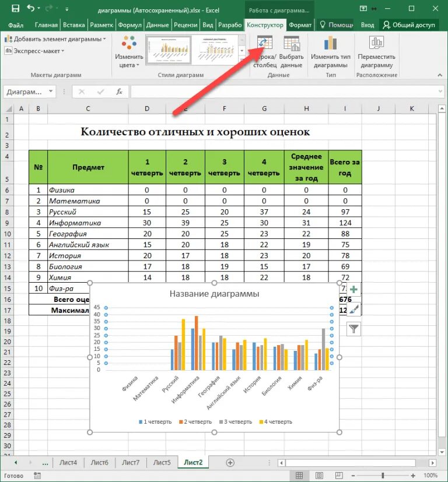Open the Name Box dropdown arrow
The height and width of the screenshot is (482, 448).
click(51, 92)
